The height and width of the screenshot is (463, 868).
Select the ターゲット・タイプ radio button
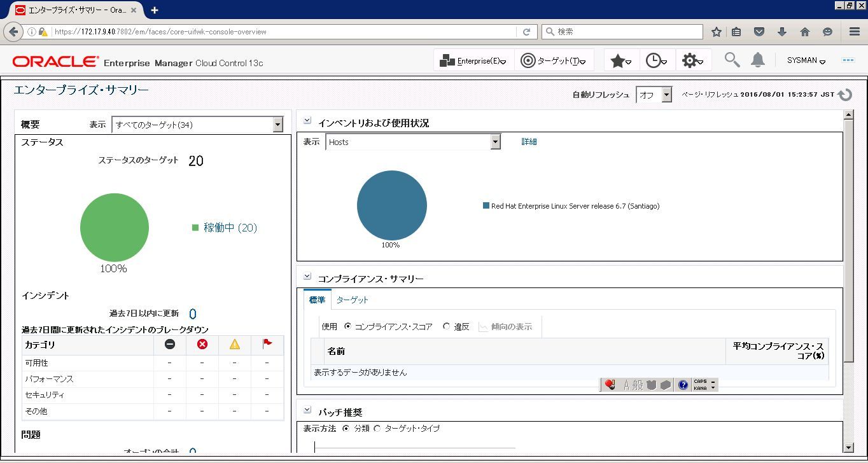pyautogui.click(x=377, y=429)
